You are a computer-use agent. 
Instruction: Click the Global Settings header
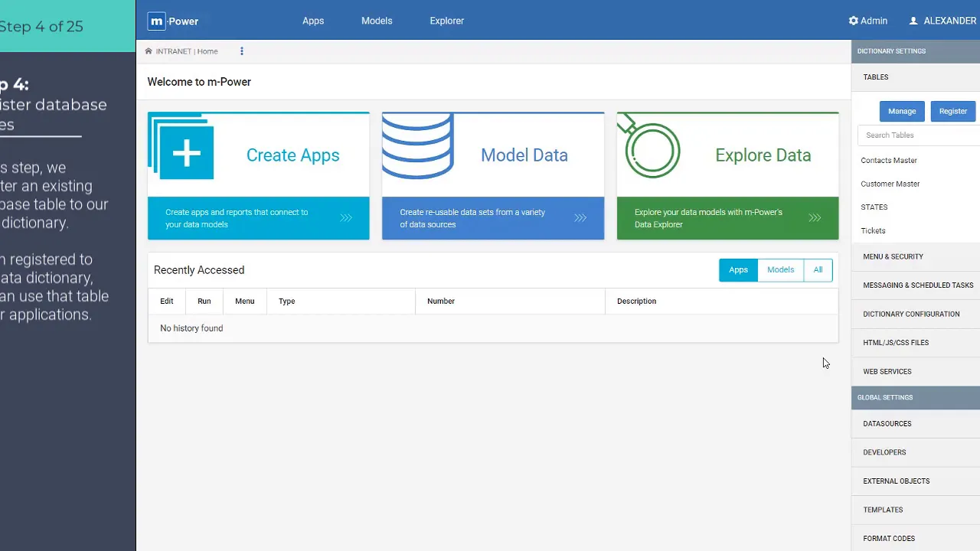916,397
